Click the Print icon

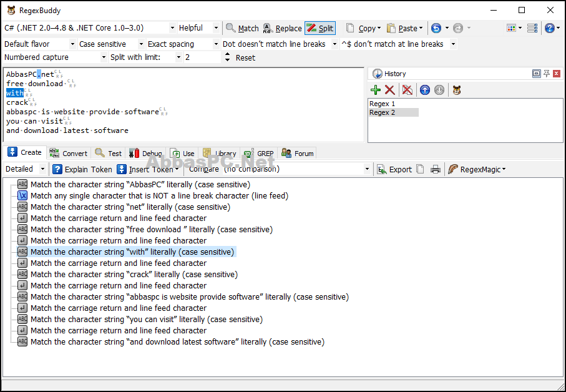tap(436, 169)
